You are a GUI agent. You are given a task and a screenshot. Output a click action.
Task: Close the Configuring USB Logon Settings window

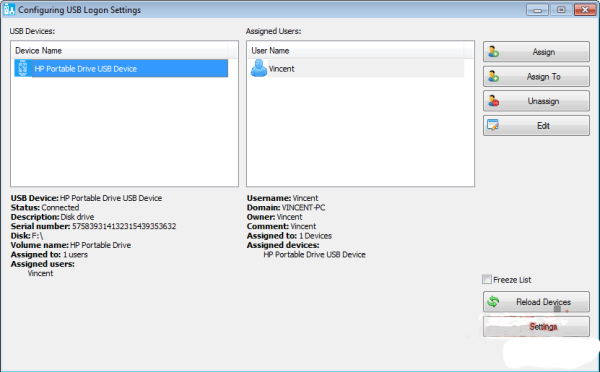(x=585, y=10)
